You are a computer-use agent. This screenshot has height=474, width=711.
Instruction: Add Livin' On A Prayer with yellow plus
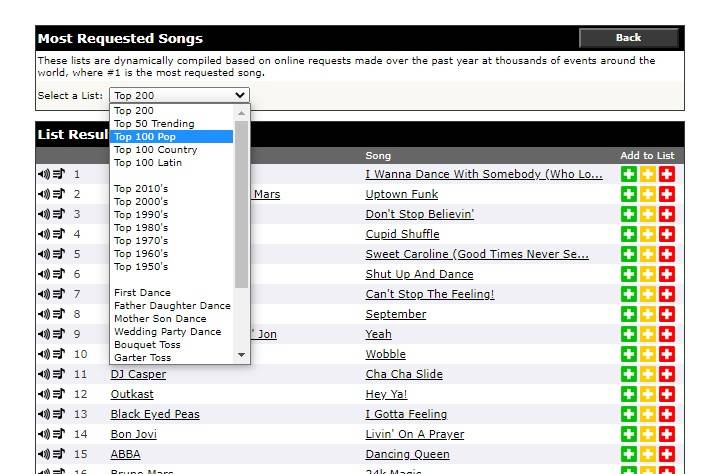tap(648, 434)
